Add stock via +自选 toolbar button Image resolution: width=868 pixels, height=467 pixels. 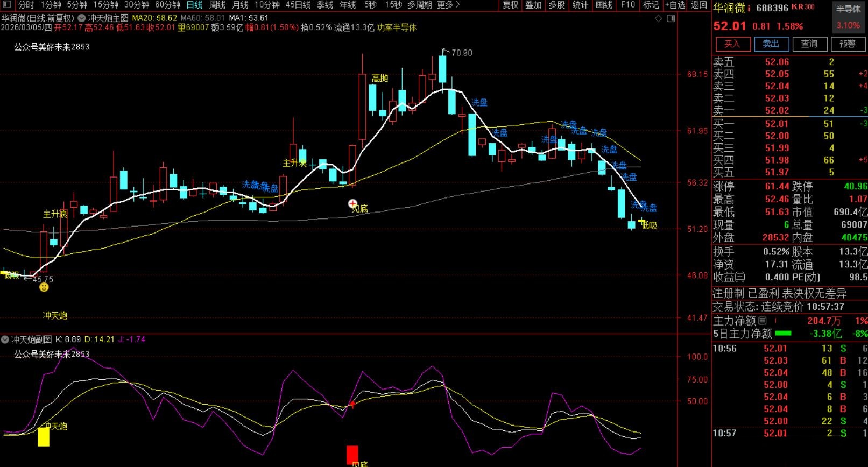(x=675, y=5)
